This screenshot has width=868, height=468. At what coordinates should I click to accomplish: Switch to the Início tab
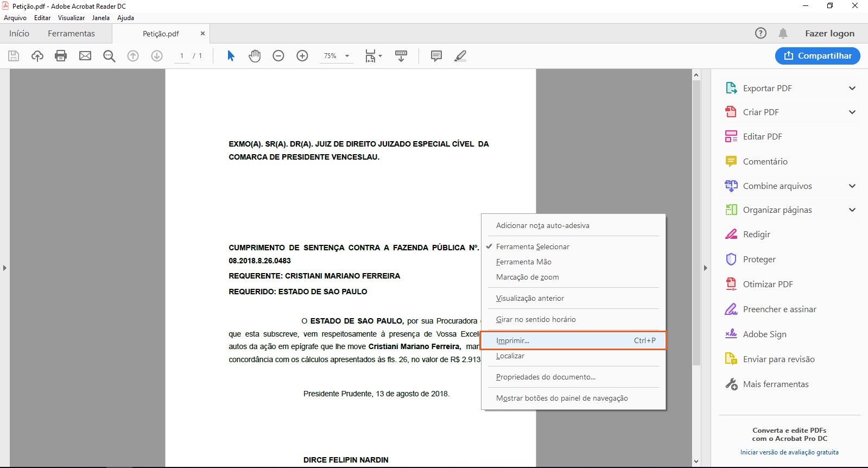pyautogui.click(x=19, y=33)
